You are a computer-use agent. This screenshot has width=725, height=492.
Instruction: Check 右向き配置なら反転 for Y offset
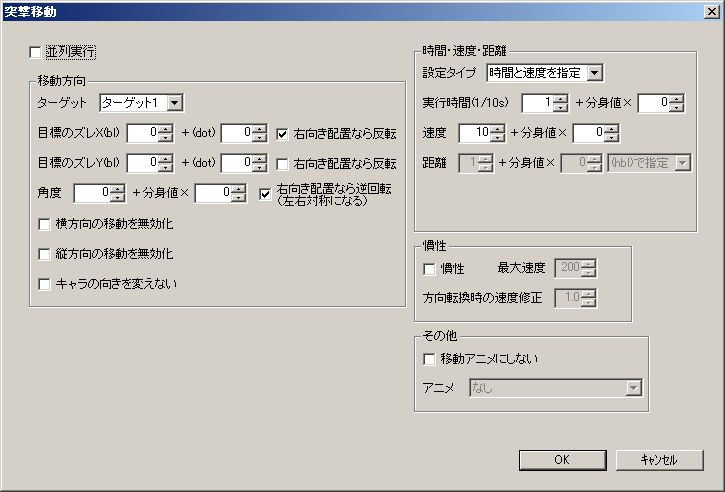click(x=283, y=163)
